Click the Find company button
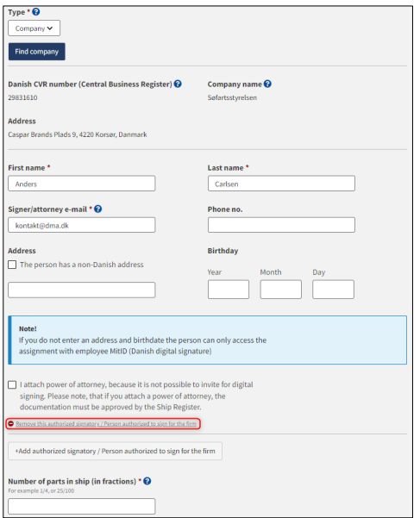This screenshot has height=518, width=420. (x=37, y=52)
